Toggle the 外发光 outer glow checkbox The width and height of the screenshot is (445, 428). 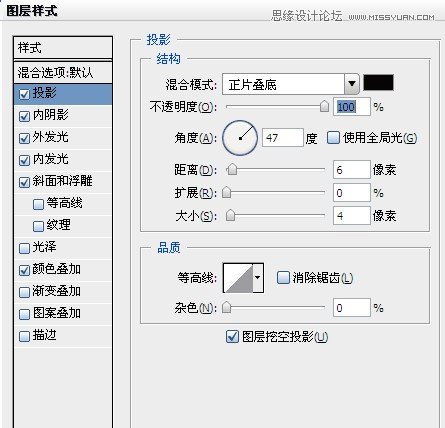click(x=24, y=138)
